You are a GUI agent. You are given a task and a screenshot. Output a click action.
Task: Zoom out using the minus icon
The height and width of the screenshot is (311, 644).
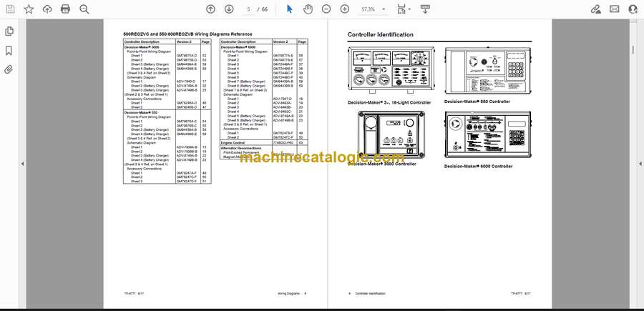pyautogui.click(x=326, y=9)
